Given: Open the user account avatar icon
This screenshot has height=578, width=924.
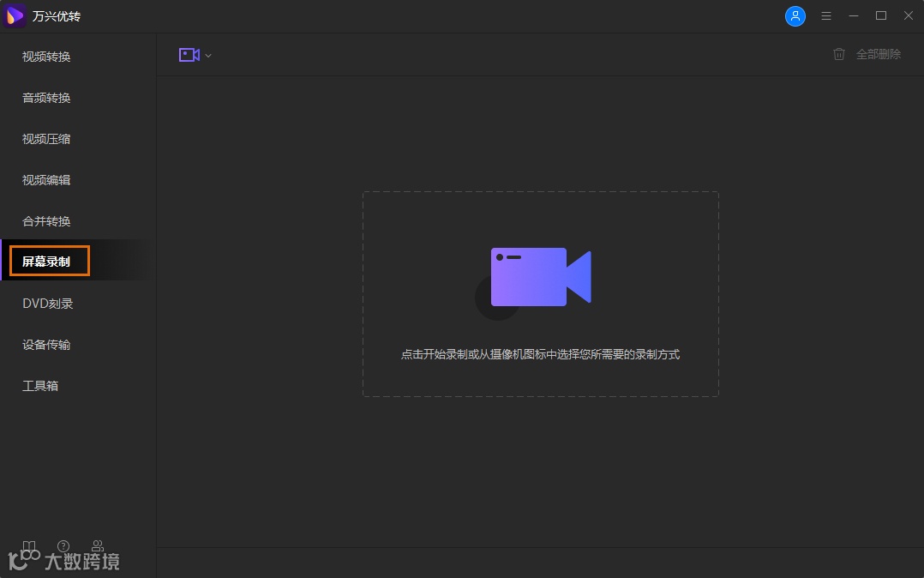Looking at the screenshot, I should coord(795,15).
